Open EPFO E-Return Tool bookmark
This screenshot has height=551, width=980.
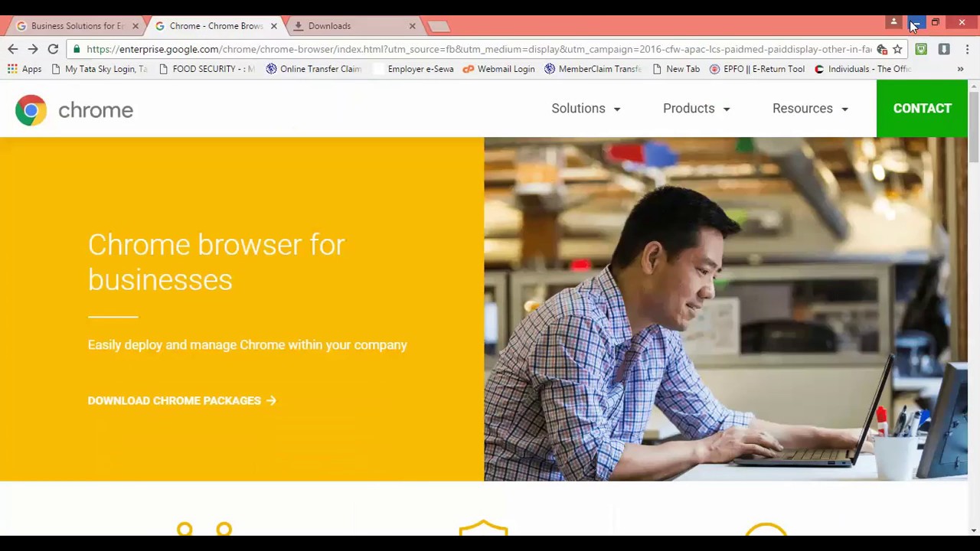(x=756, y=69)
